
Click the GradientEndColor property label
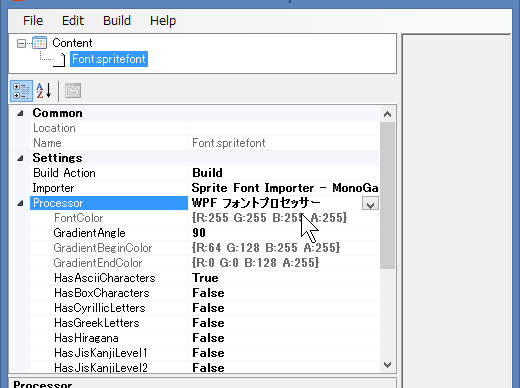[98, 263]
